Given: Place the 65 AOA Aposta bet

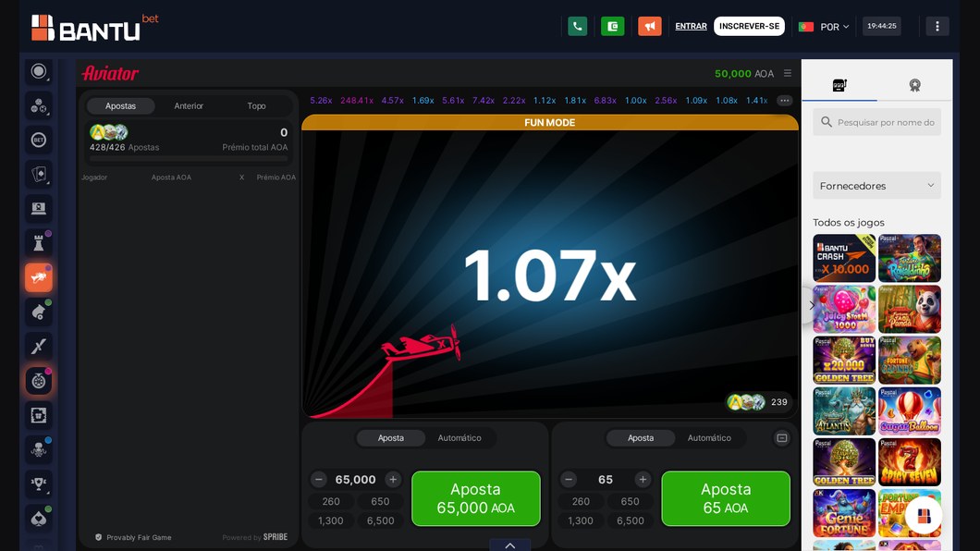Looking at the screenshot, I should [726, 498].
